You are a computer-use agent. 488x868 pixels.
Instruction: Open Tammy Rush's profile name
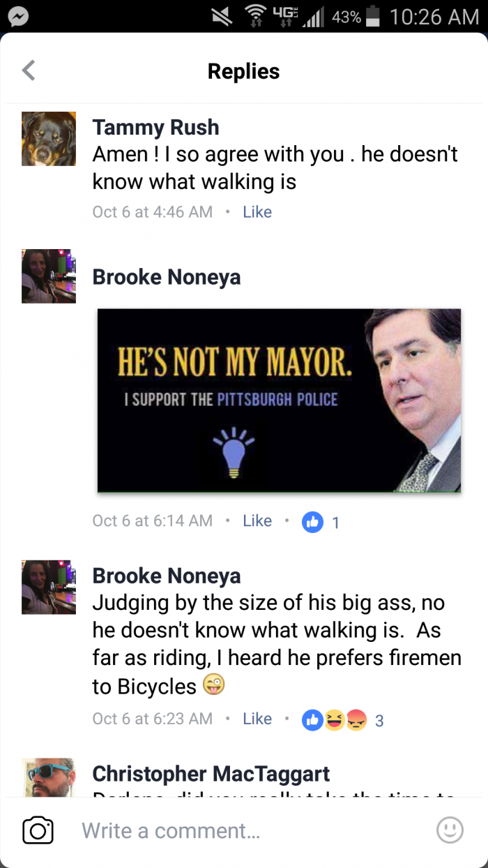[x=156, y=127]
